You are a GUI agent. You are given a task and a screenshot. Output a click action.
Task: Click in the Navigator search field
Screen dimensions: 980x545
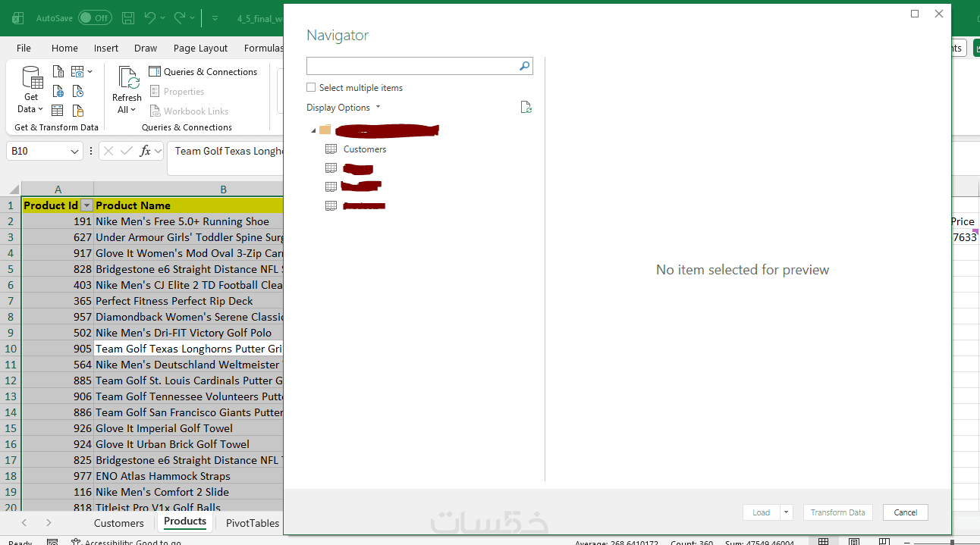(x=412, y=66)
